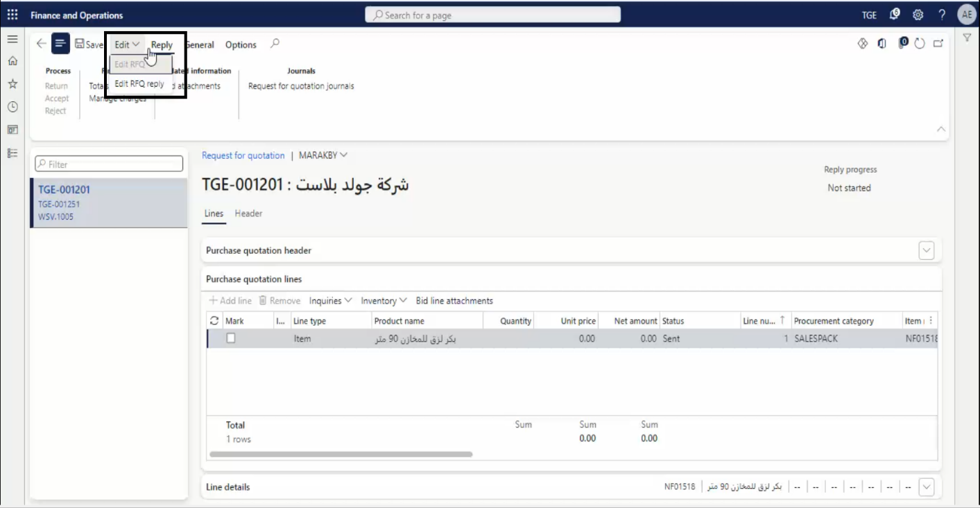Image resolution: width=980 pixels, height=508 pixels.
Task: Click the horizontal scrollbar of the lines grid
Action: click(x=341, y=455)
